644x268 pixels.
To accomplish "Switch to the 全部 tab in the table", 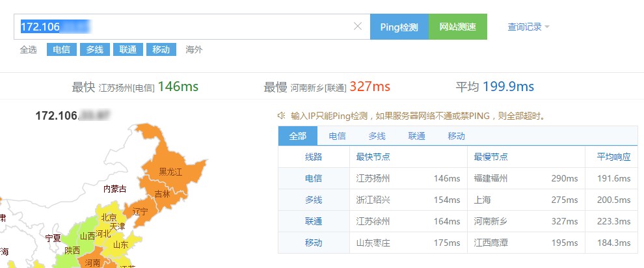I will click(298, 136).
